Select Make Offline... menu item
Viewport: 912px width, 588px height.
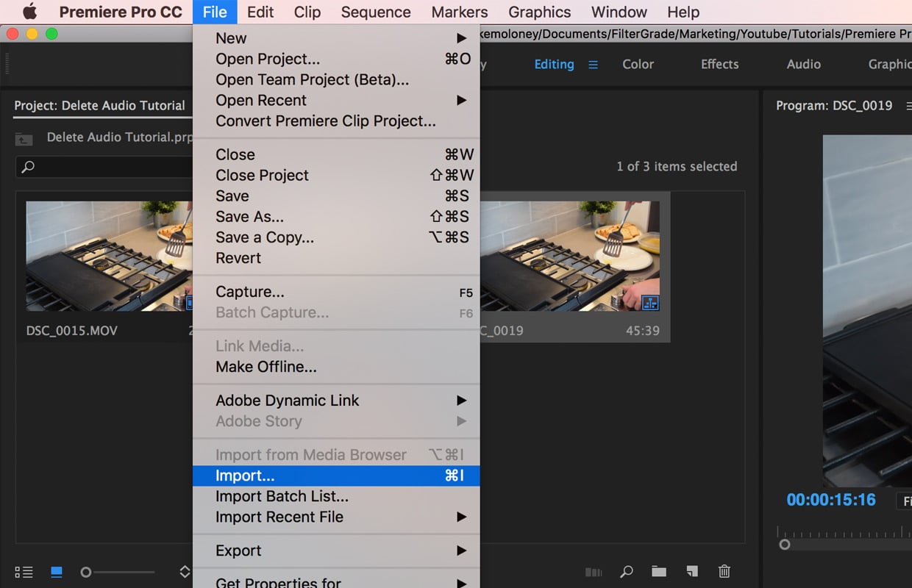336,367
